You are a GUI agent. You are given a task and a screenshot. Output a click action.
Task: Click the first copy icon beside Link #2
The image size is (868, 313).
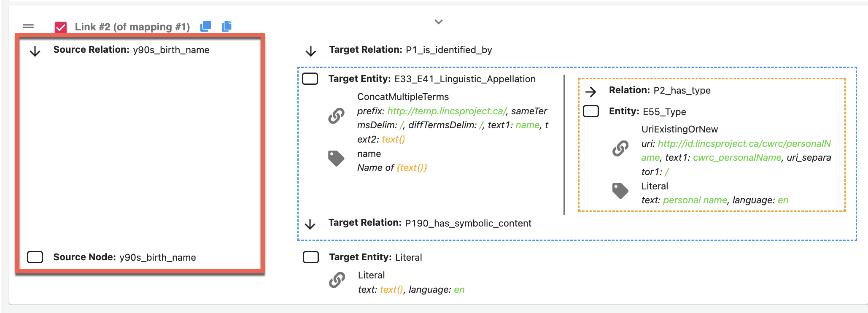[x=205, y=26]
